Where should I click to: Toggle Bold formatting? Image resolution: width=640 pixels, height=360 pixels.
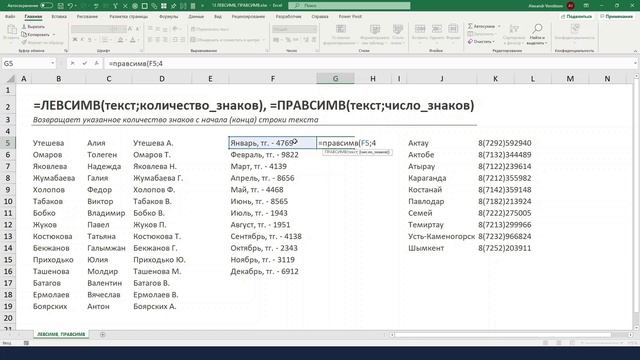75,40
